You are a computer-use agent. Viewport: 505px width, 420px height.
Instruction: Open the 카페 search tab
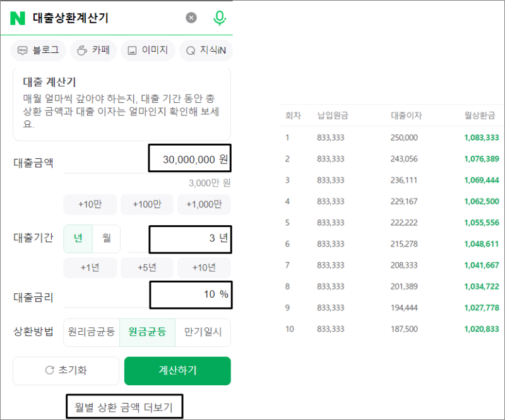pyautogui.click(x=92, y=50)
